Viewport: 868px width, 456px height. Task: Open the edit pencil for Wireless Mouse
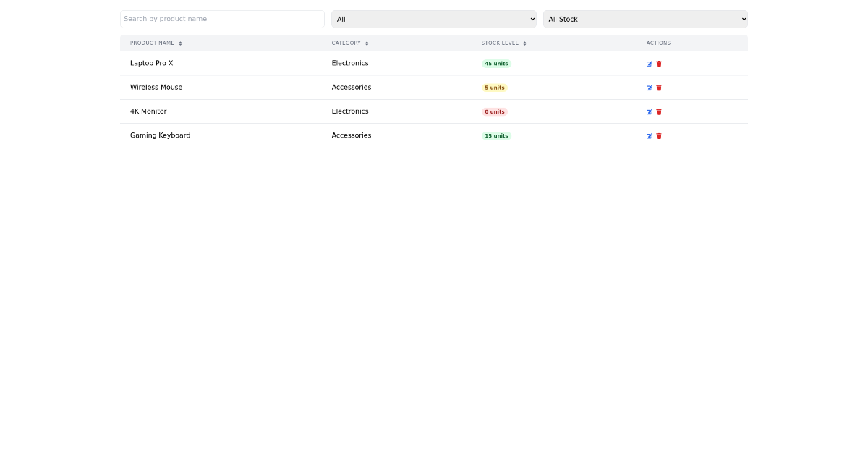[650, 88]
